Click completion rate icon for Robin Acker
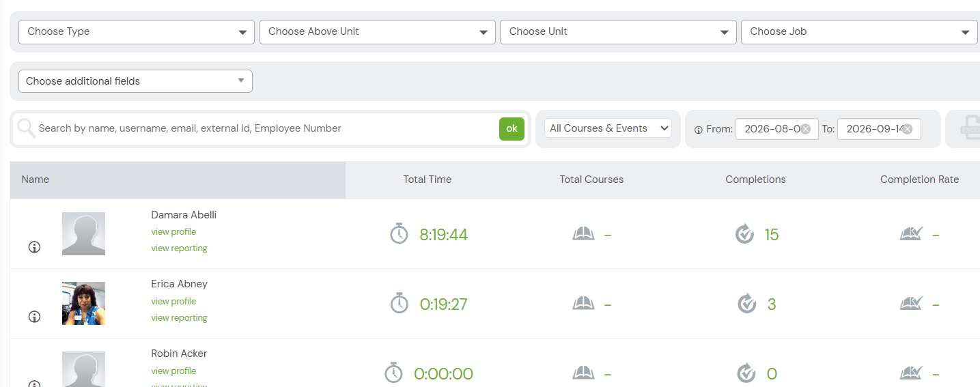 (x=912, y=373)
